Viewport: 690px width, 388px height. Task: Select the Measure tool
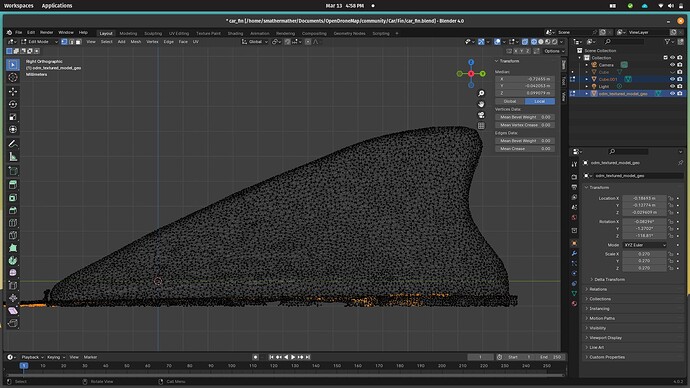tap(13, 157)
